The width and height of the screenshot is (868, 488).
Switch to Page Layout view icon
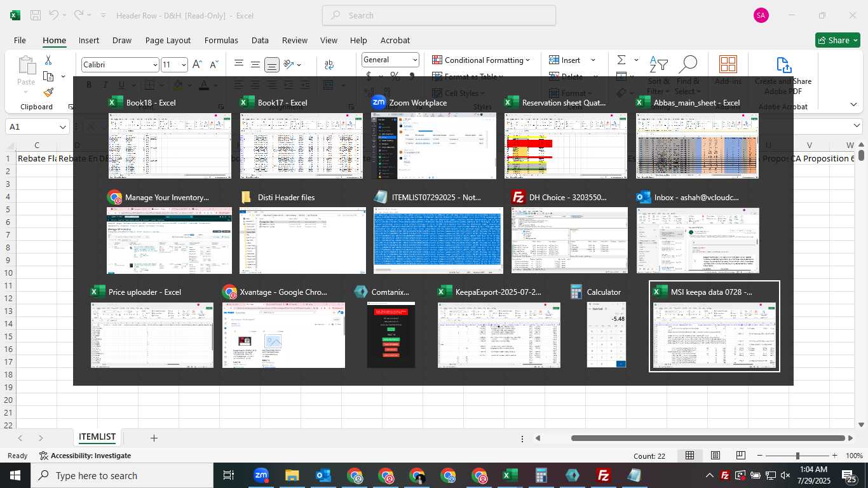[x=715, y=456]
